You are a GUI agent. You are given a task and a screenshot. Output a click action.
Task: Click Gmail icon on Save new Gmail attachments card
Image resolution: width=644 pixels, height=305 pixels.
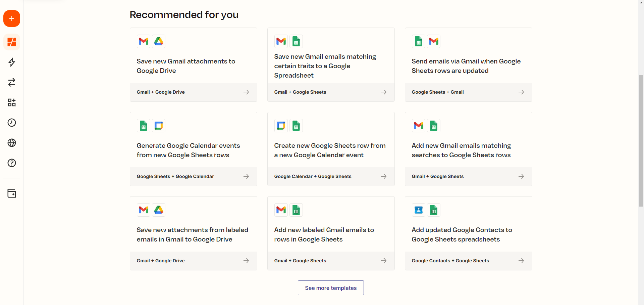click(x=144, y=41)
